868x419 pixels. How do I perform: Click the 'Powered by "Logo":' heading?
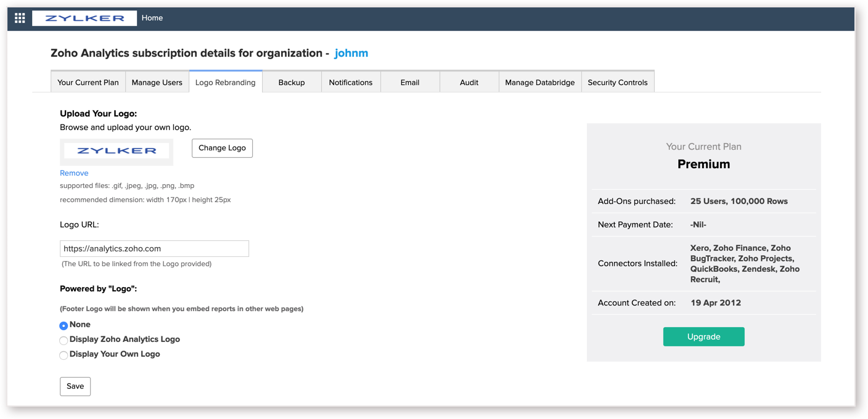[x=98, y=288]
